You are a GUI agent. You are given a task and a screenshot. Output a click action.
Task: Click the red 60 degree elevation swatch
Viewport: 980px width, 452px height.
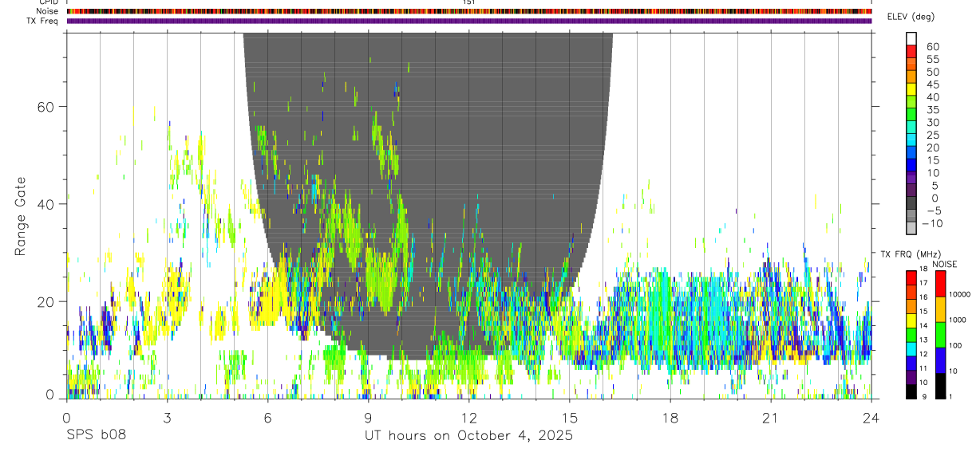coord(912,51)
